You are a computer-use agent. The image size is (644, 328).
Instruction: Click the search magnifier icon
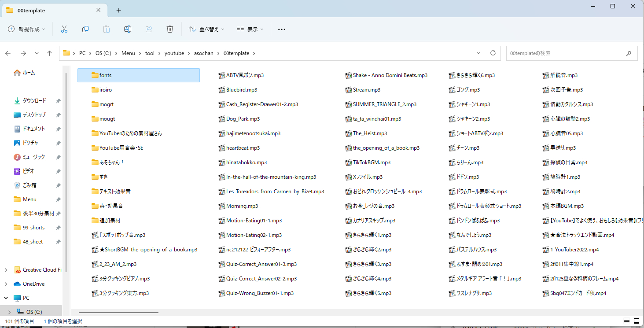click(629, 53)
